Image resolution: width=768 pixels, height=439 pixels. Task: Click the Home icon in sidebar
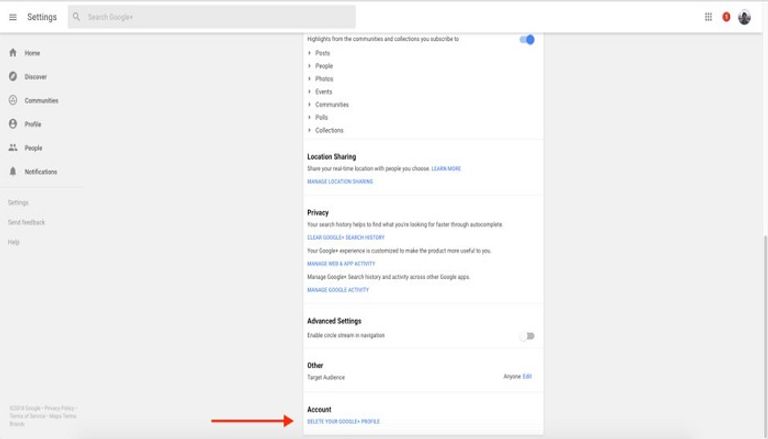click(x=13, y=53)
